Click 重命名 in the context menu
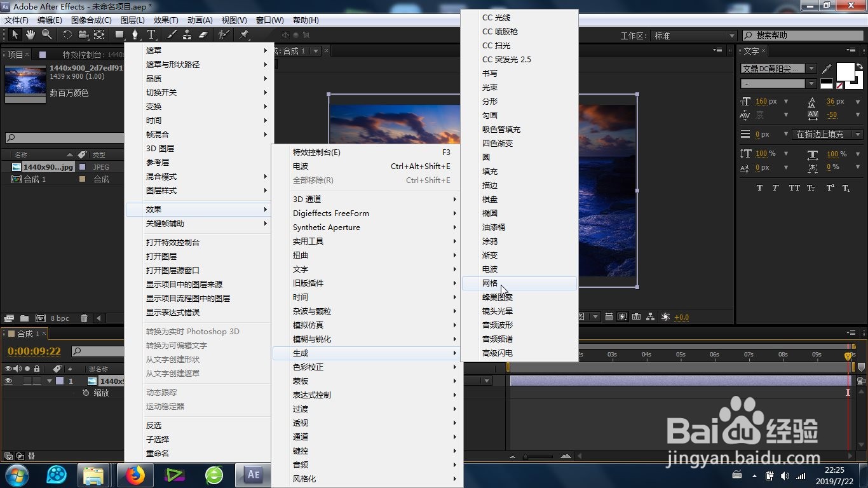Image resolution: width=868 pixels, height=488 pixels. 199,454
